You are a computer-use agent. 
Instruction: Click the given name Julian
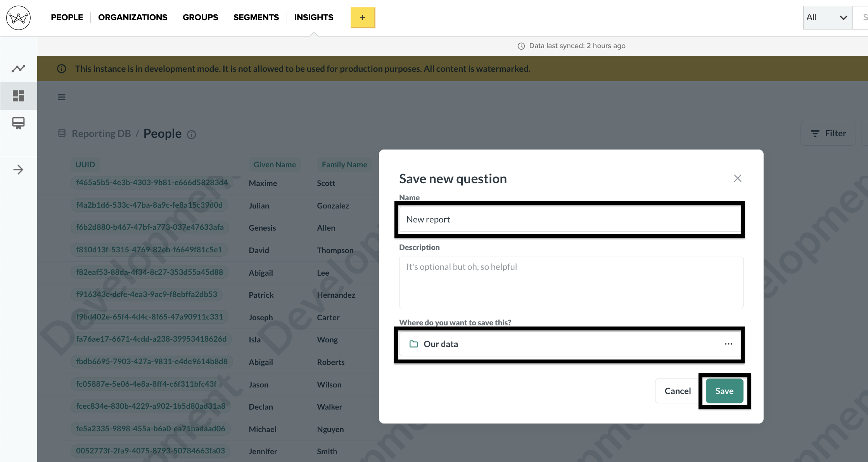coord(259,206)
